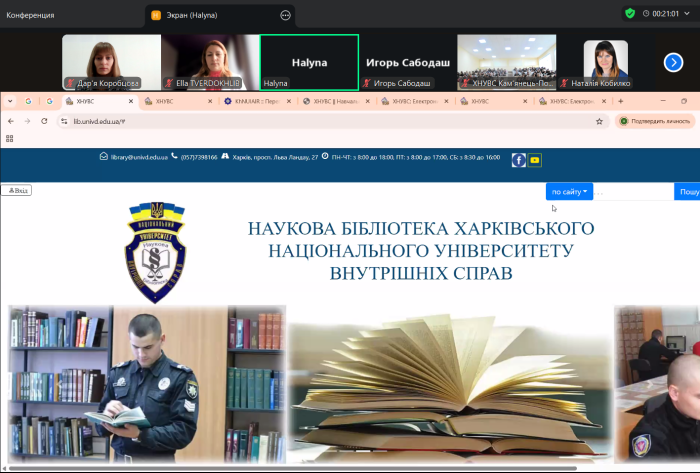Click the lib.univd.edu.ua address bar
The width and height of the screenshot is (700, 473).
pyautogui.click(x=300, y=121)
